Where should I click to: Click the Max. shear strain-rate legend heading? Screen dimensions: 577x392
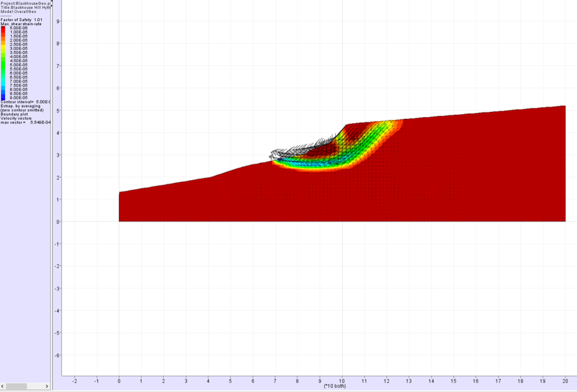coord(21,23)
